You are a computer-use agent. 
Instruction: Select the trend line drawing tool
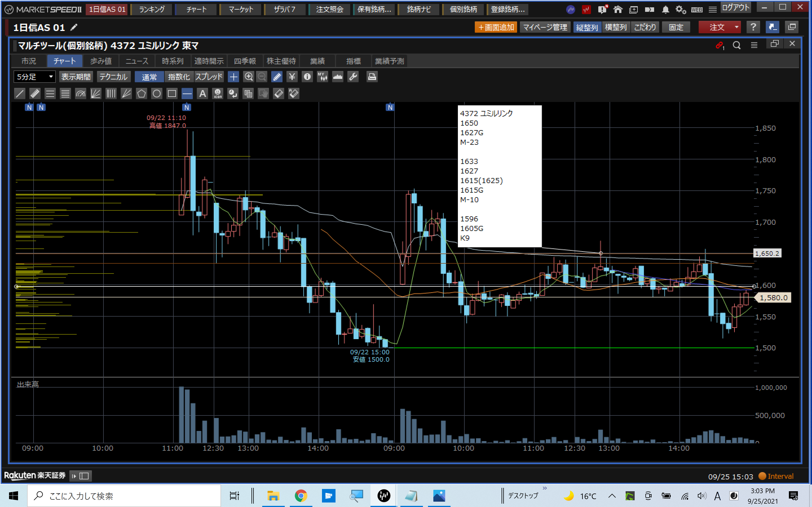point(20,94)
